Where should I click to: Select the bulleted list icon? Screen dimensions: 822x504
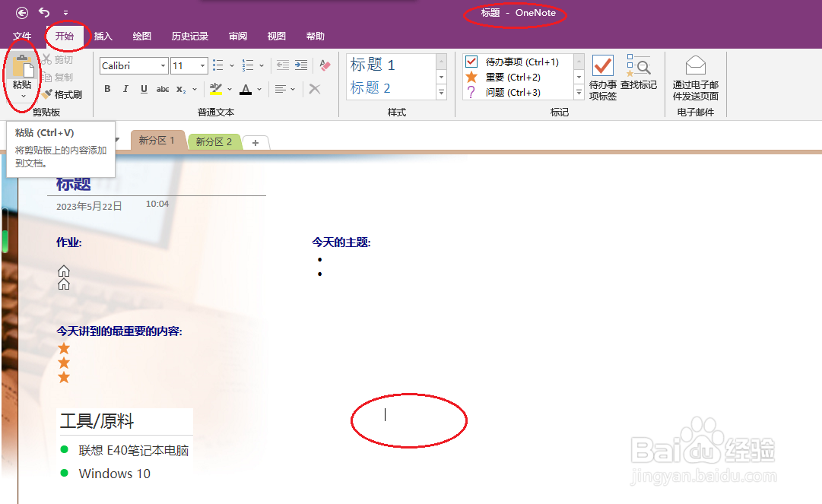pyautogui.click(x=217, y=65)
